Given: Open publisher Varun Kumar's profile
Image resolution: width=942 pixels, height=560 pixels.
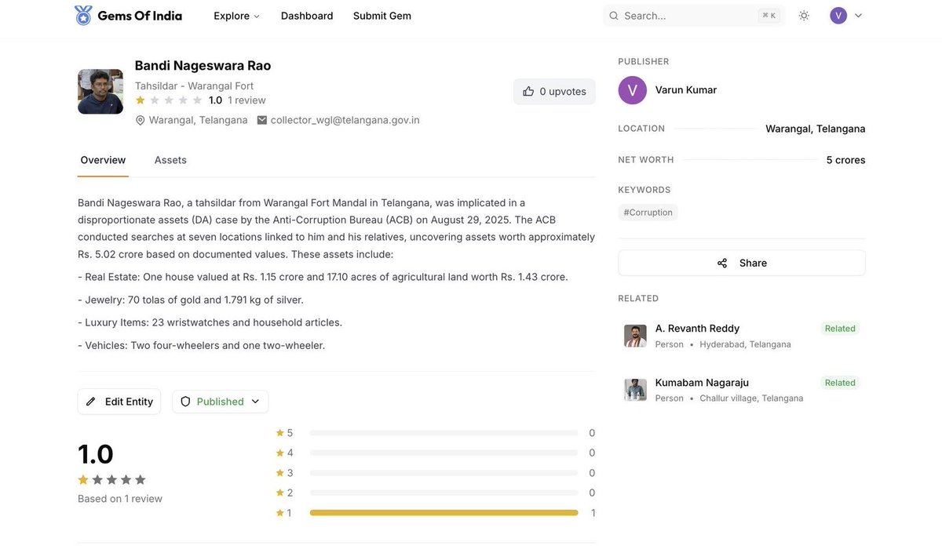Looking at the screenshot, I should [x=686, y=90].
